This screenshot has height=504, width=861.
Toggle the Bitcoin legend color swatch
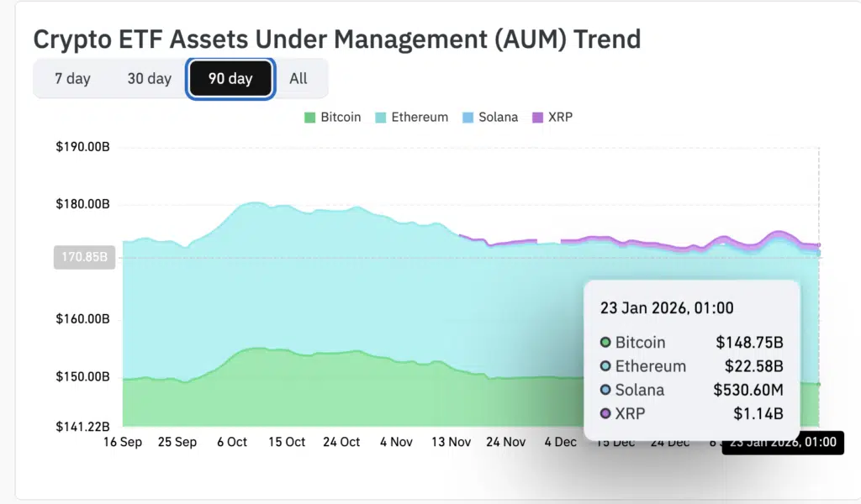pyautogui.click(x=309, y=118)
